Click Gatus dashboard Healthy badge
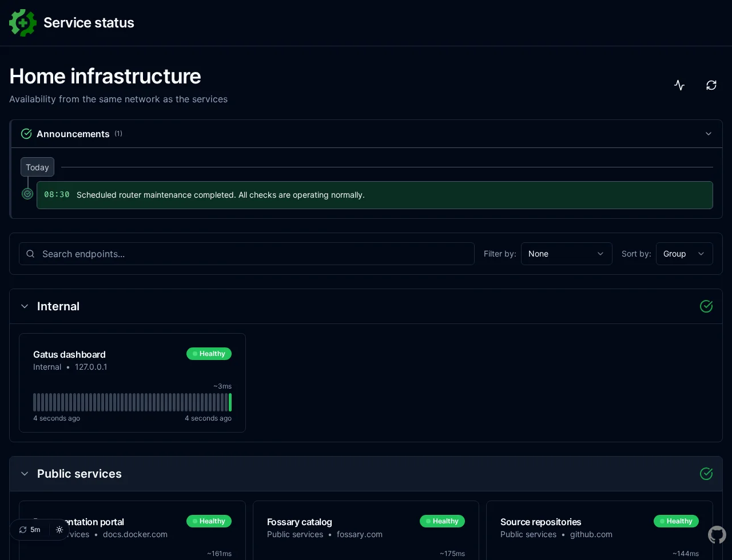The width and height of the screenshot is (732, 560). [209, 354]
